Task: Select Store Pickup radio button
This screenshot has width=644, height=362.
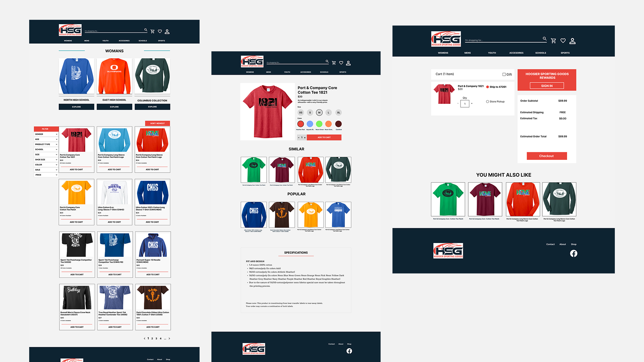Action: click(x=487, y=102)
